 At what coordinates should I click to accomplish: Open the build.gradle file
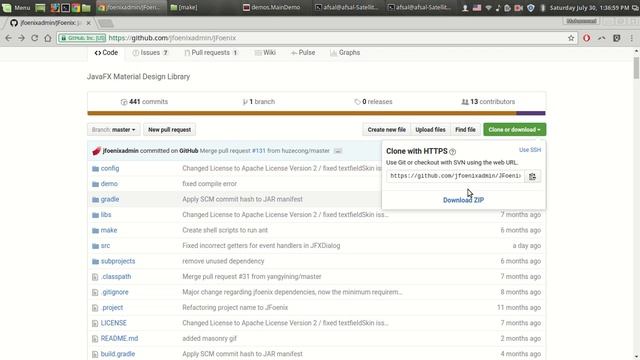(x=118, y=354)
